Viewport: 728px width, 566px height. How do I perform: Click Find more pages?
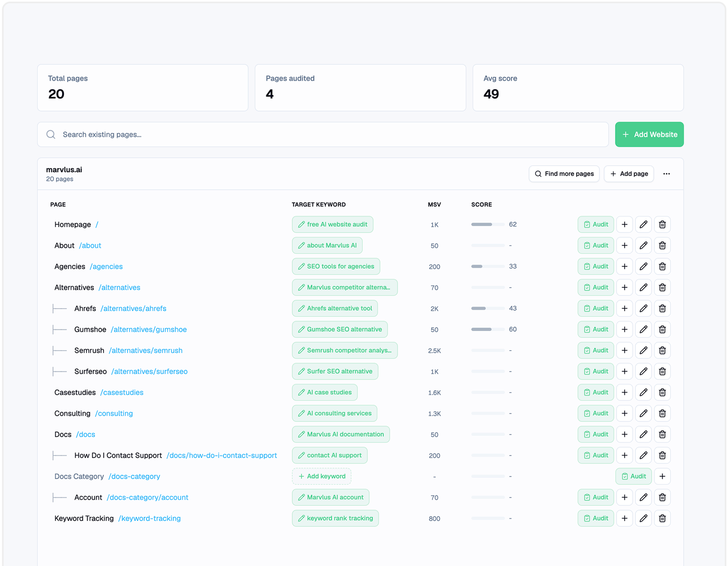click(x=564, y=174)
